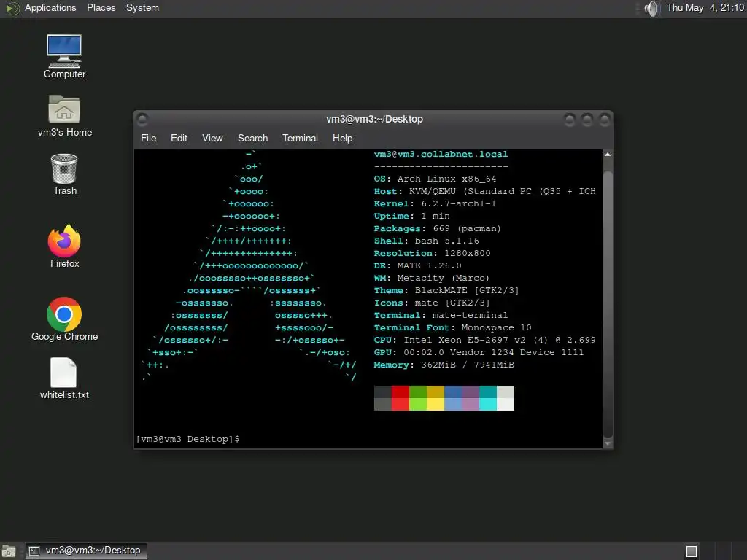Click the Resolution: 1280x800 line
Viewport: 747px width, 560px height.
point(432,253)
